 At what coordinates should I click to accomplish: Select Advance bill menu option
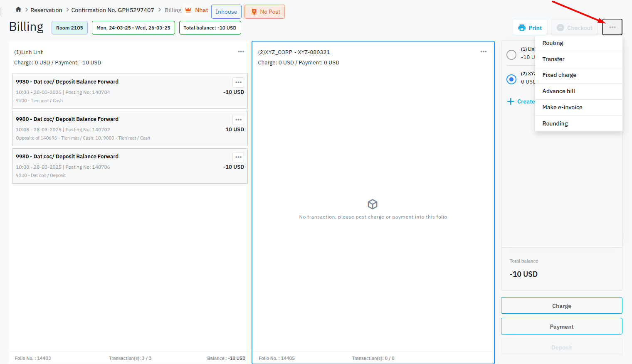[x=558, y=91]
